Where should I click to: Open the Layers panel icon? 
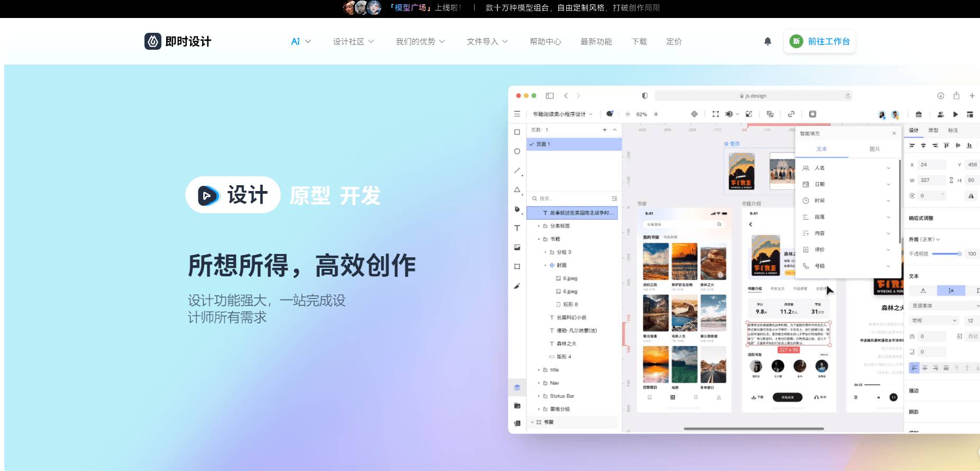(517, 387)
